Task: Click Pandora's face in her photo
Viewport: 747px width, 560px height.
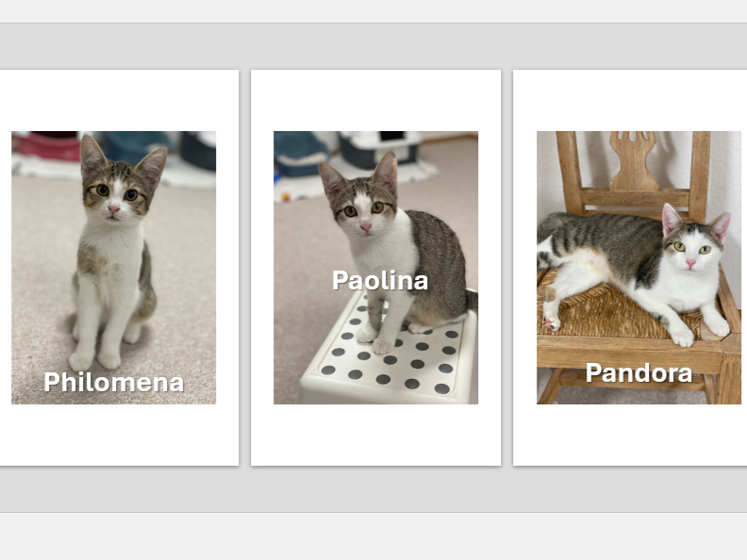Action: [x=691, y=253]
